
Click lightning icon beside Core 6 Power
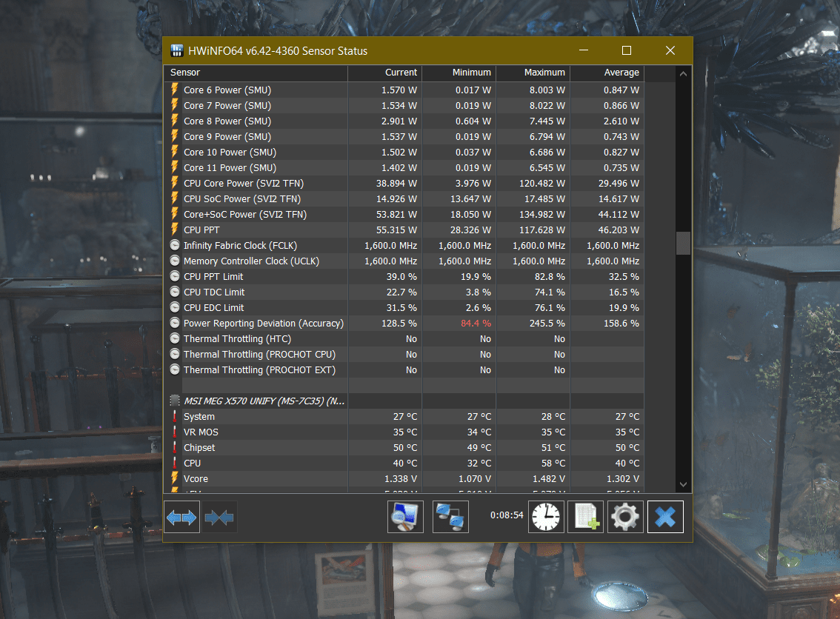(175, 90)
